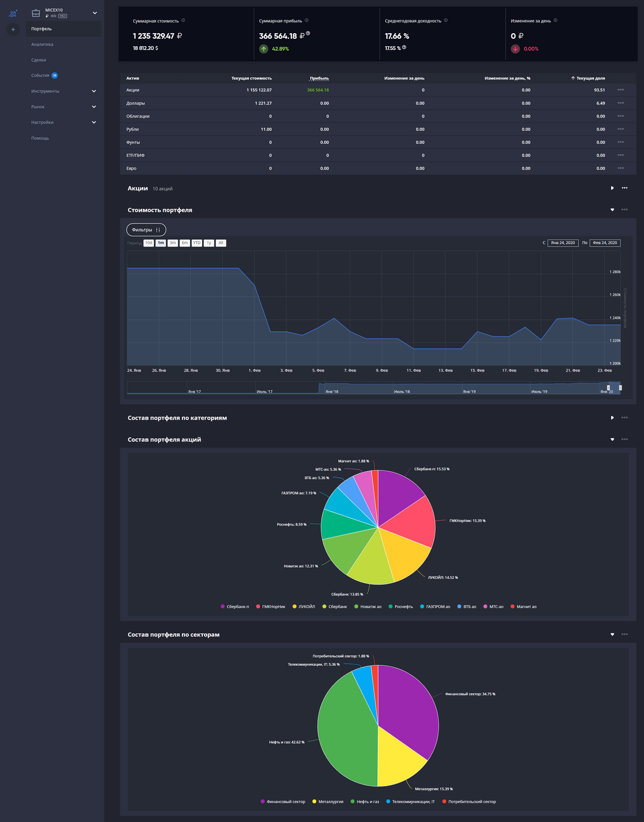Click the plus icon to add portfolio
Image resolution: width=644 pixels, height=822 pixels.
13,30
